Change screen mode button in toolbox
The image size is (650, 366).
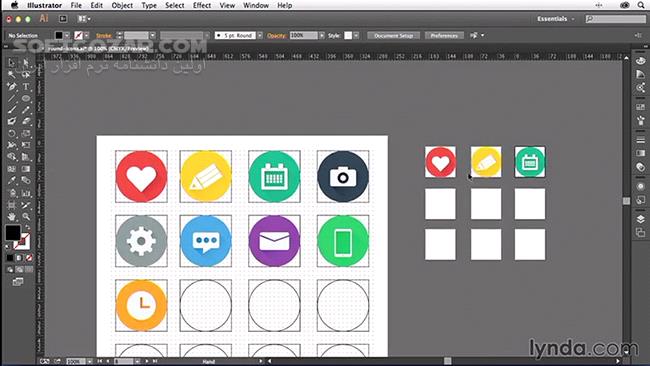(x=18, y=282)
